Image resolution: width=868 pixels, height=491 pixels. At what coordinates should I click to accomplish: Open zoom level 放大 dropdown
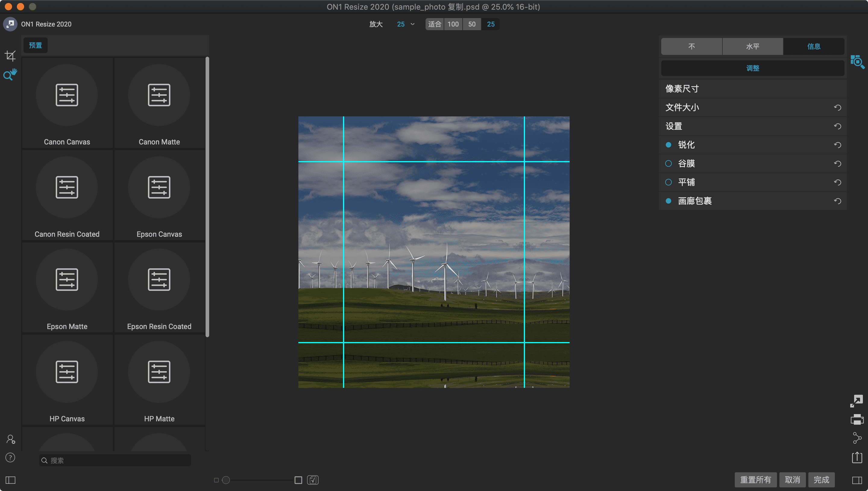pyautogui.click(x=406, y=24)
